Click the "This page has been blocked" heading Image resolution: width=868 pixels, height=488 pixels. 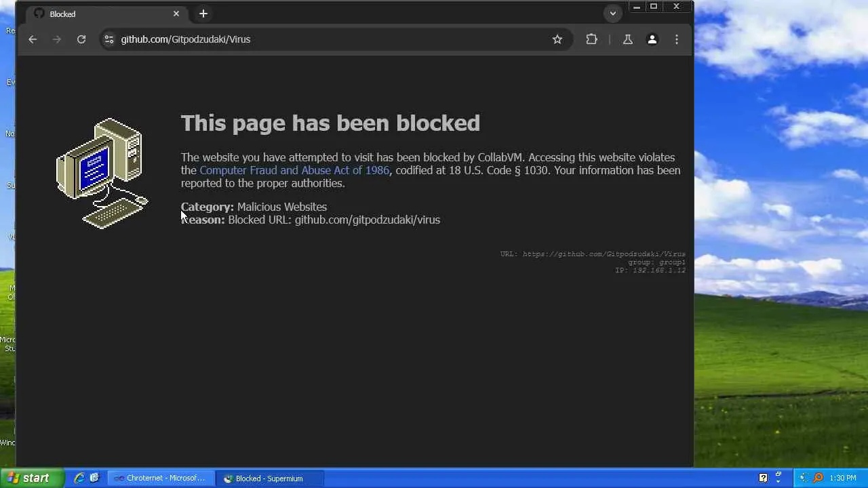(330, 123)
